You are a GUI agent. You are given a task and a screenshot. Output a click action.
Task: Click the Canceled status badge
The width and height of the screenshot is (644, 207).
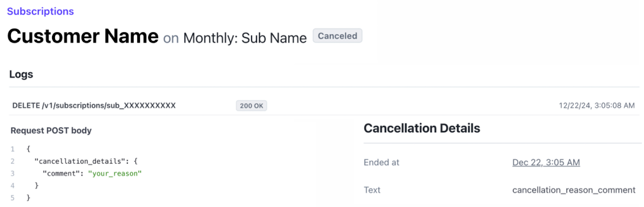[x=338, y=36]
